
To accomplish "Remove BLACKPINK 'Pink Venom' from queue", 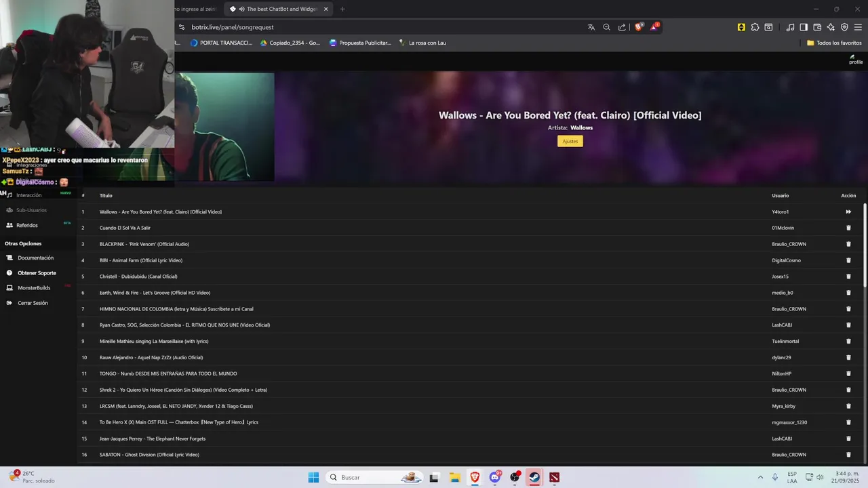I will click(x=848, y=244).
